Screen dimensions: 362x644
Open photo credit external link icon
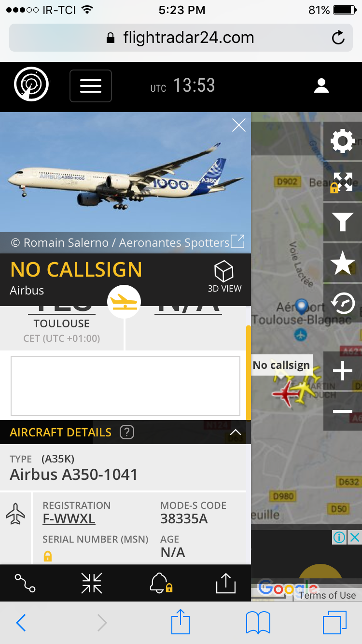click(237, 241)
